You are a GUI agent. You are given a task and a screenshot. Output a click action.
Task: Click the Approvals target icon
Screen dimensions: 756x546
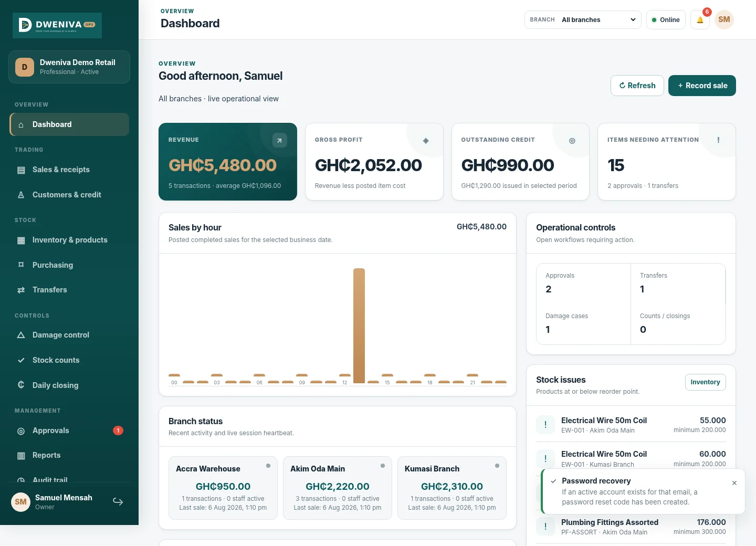21,431
